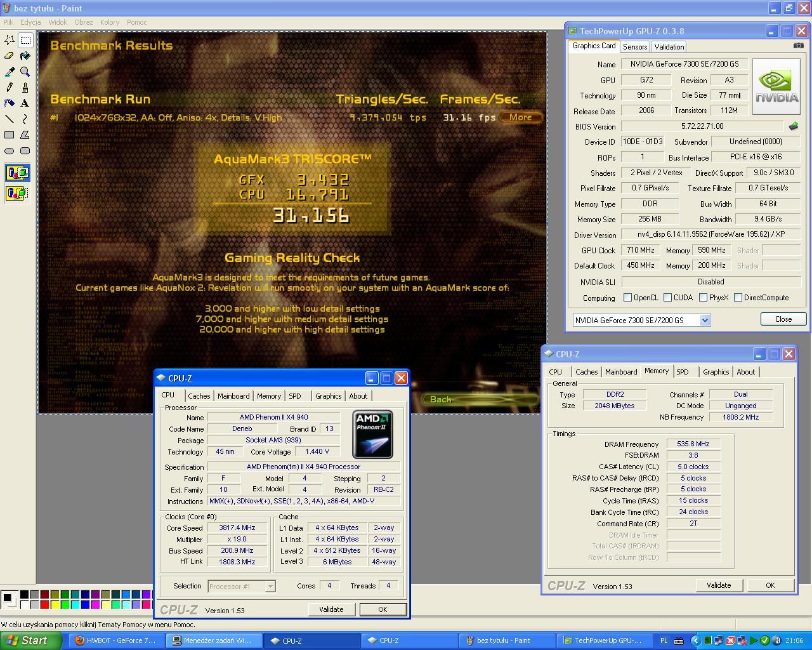
Task: Click the Firefox icon in the HWBOT taskbar button
Action: point(79,640)
